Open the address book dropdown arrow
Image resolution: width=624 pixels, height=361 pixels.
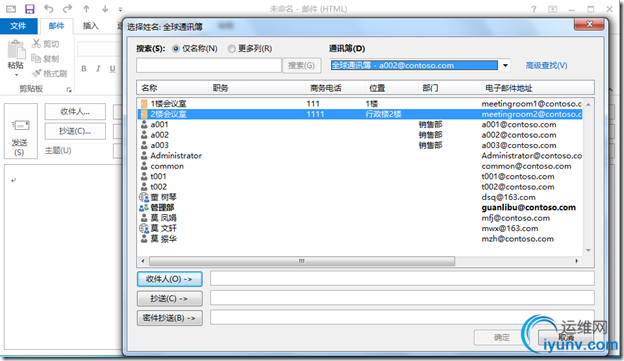click(505, 65)
